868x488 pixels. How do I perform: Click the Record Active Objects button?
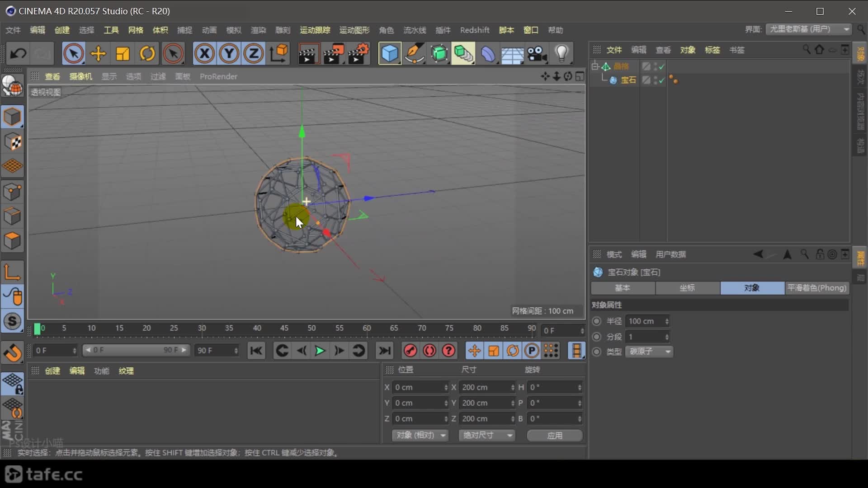click(410, 351)
